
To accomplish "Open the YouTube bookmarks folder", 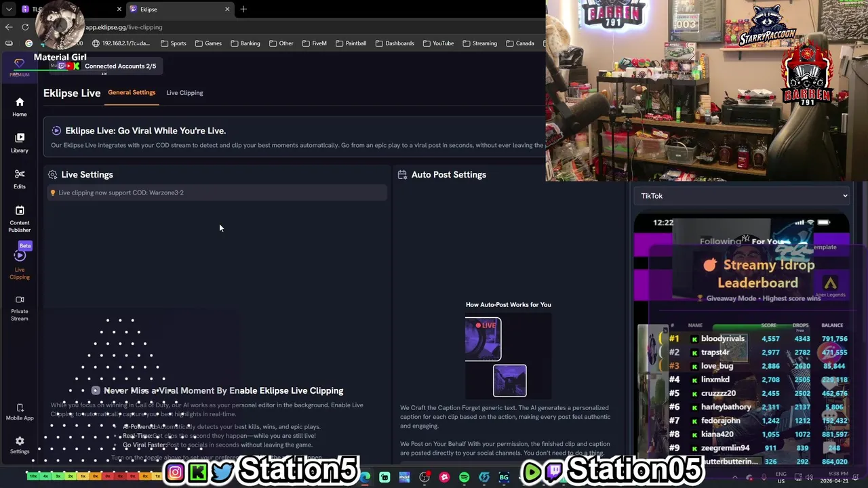I will point(438,43).
